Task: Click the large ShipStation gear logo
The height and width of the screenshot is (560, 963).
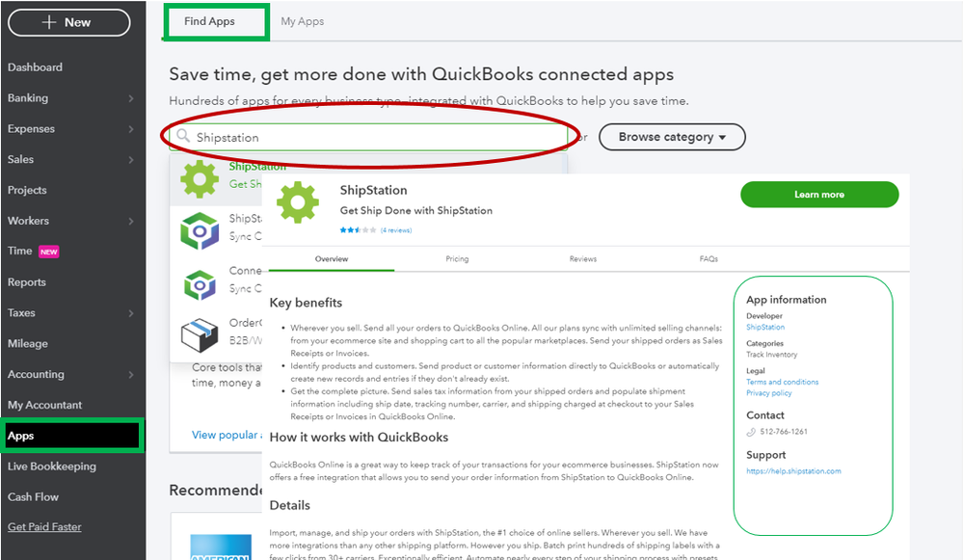Action: pos(298,202)
